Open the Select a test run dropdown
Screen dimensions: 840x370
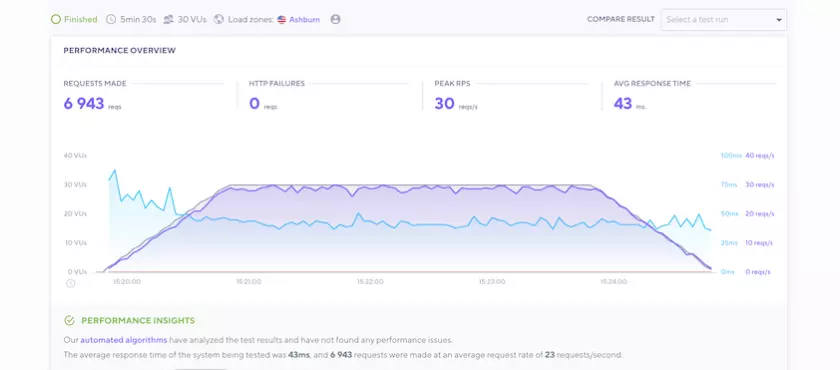[x=723, y=20]
